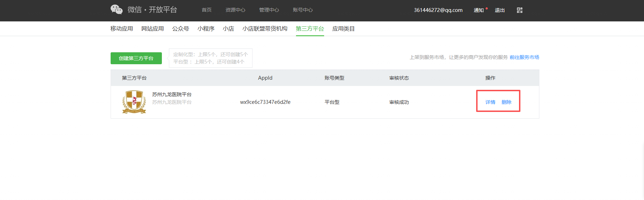Click 创建第三方平台 green button
This screenshot has width=644, height=200.
136,58
